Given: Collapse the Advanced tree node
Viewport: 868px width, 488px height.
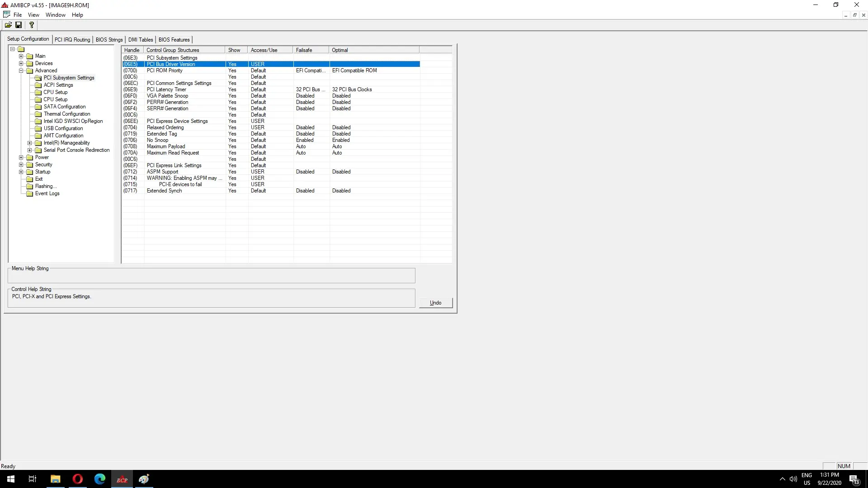Looking at the screenshot, I should [x=21, y=70].
